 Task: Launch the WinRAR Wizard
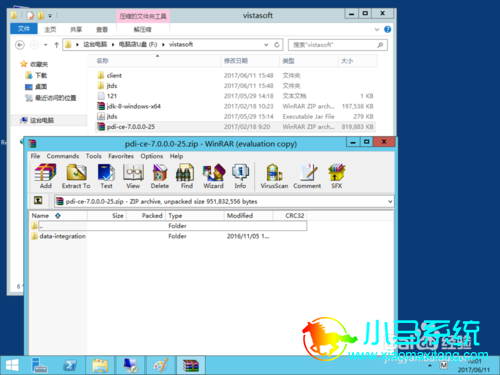213,176
